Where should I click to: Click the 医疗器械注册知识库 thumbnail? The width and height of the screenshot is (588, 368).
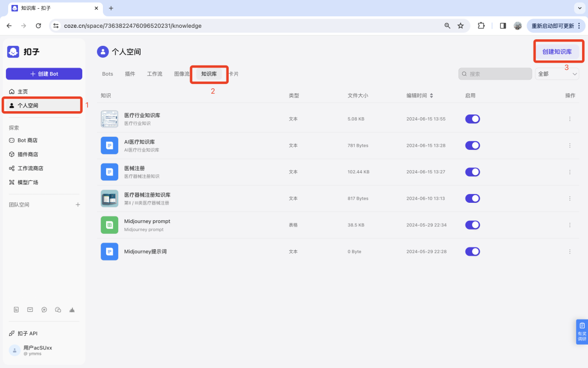[109, 198]
